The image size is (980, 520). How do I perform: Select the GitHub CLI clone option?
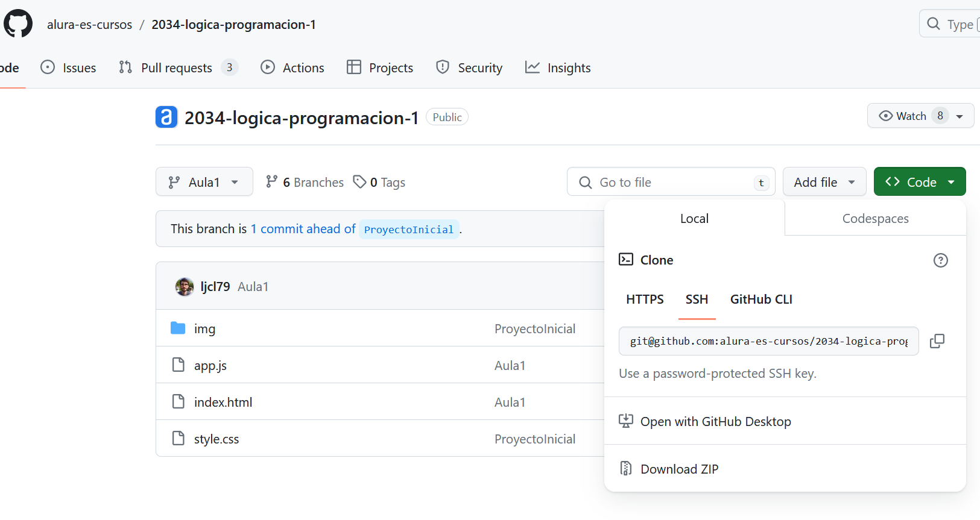[761, 299]
